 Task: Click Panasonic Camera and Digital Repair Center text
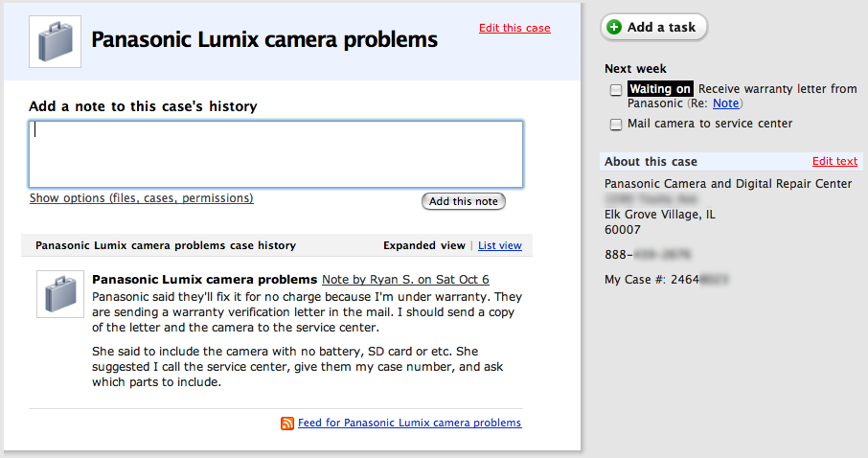(x=728, y=184)
